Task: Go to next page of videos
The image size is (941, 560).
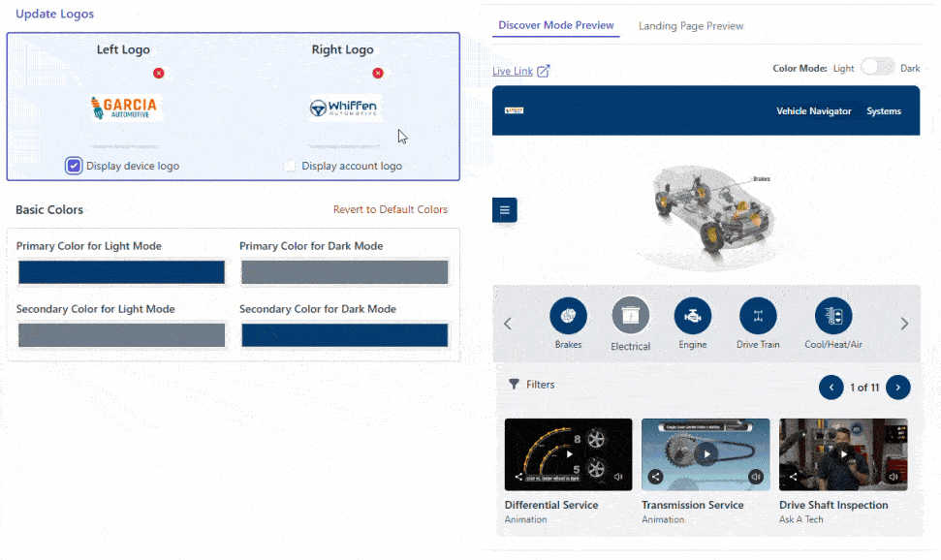Action: click(x=898, y=388)
